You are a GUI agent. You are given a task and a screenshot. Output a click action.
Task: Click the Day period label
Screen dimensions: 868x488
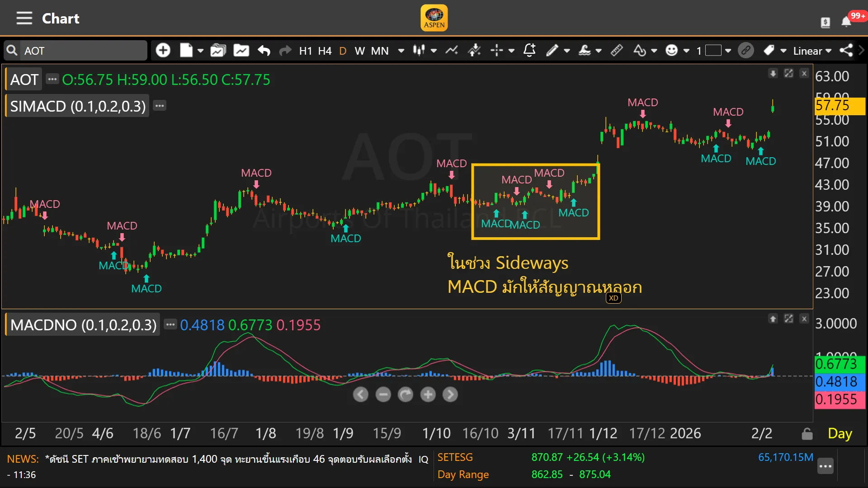[840, 433]
